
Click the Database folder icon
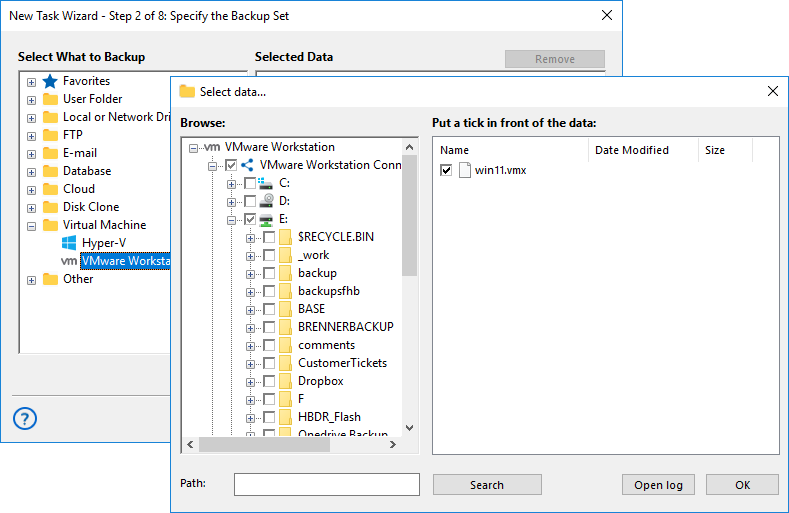point(50,171)
